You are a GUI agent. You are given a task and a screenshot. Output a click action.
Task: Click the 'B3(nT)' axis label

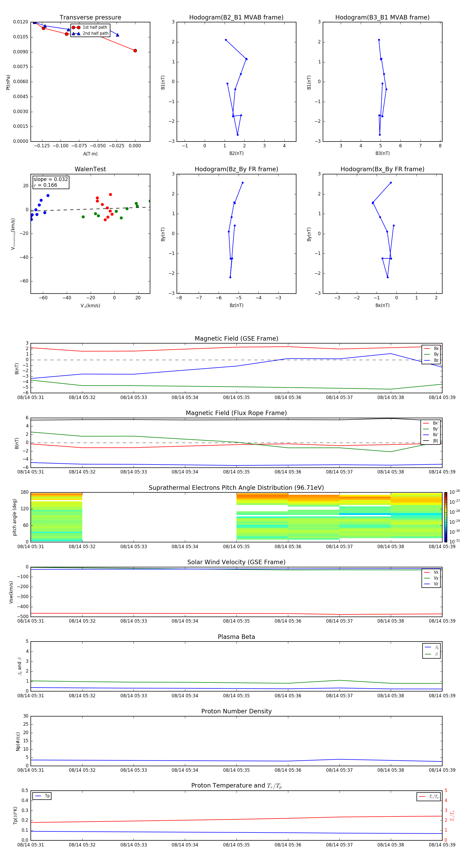[382, 153]
